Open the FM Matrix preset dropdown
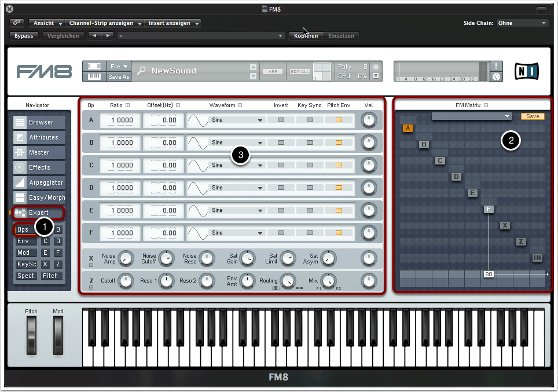The width and height of the screenshot is (558, 392). (x=471, y=116)
